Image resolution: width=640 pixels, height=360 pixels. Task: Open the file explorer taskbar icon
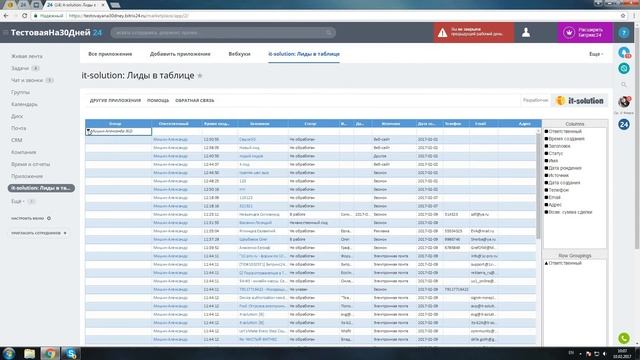(x=29, y=353)
